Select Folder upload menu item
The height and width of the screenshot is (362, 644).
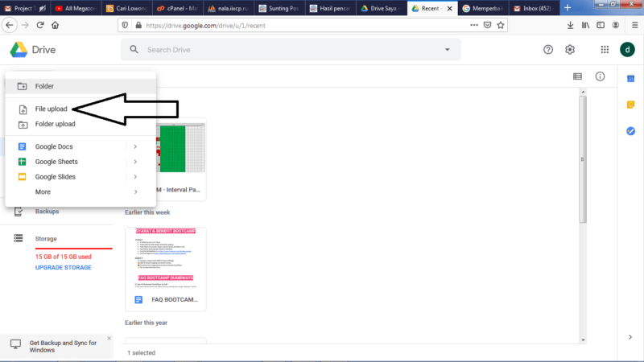(80, 124)
